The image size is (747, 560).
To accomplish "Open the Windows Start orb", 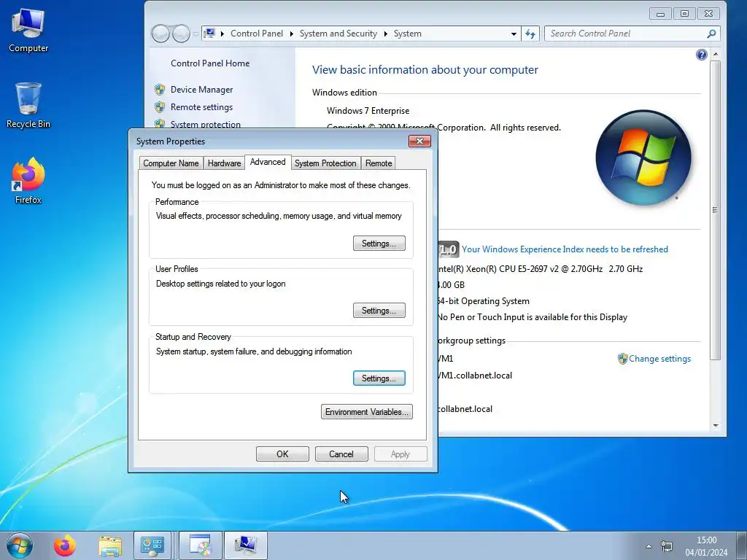I will [x=20, y=545].
